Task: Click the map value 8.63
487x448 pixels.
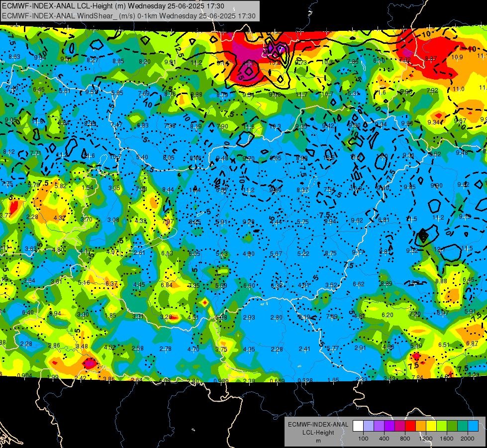Action: [x=14, y=57]
